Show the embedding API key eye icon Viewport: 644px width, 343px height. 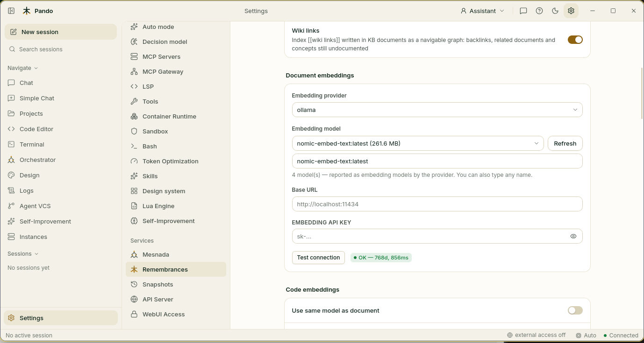pyautogui.click(x=573, y=236)
